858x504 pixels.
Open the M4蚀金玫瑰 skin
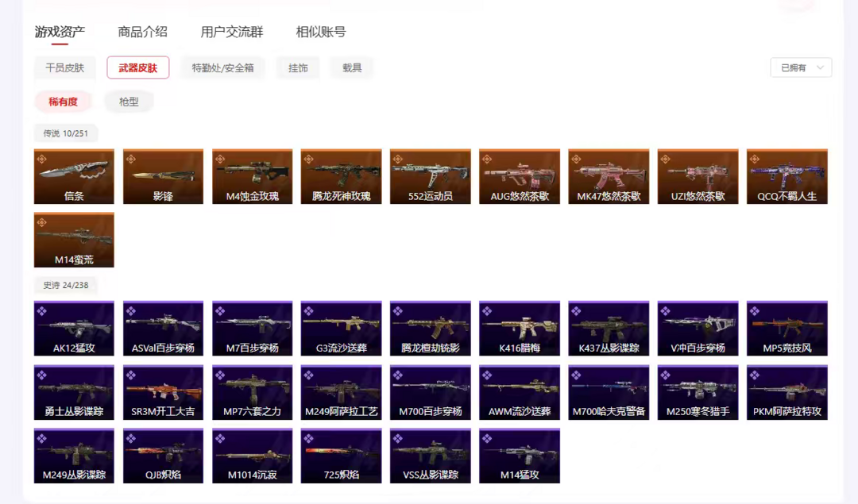tap(253, 176)
